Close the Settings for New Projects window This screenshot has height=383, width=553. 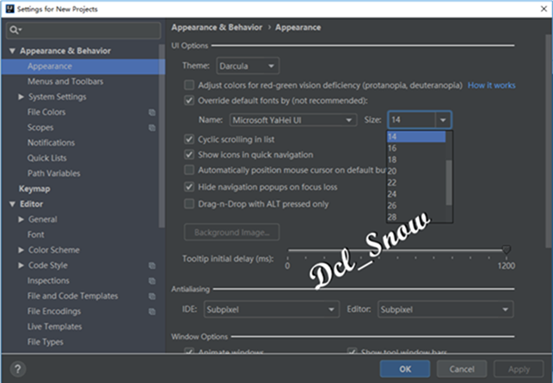coord(543,9)
